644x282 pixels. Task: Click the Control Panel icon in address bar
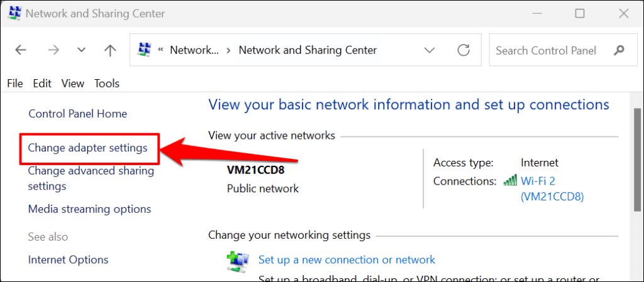(x=145, y=50)
